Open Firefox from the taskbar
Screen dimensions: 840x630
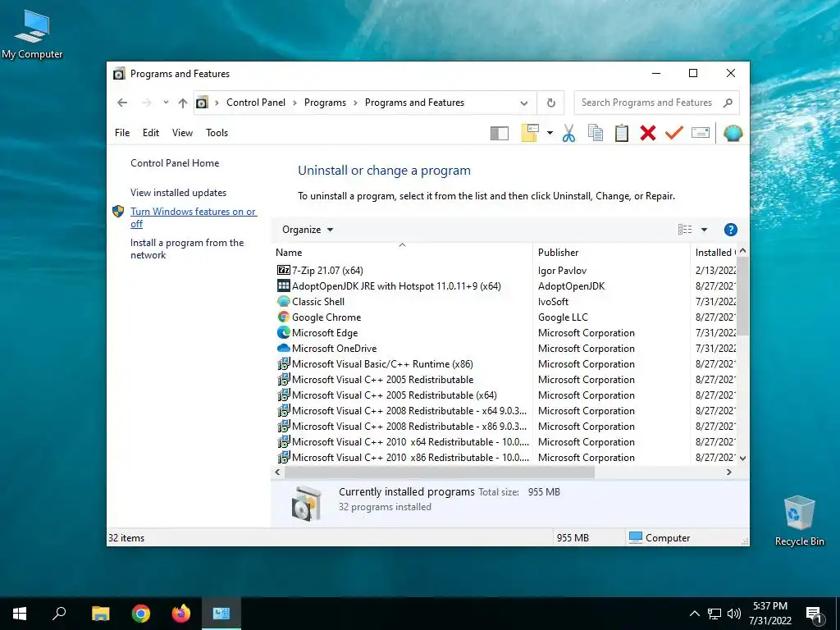pos(181,614)
